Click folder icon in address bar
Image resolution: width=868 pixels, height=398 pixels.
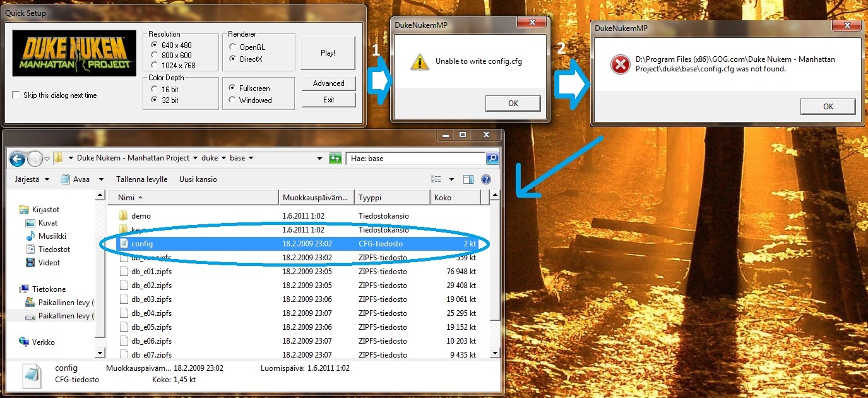tap(58, 158)
